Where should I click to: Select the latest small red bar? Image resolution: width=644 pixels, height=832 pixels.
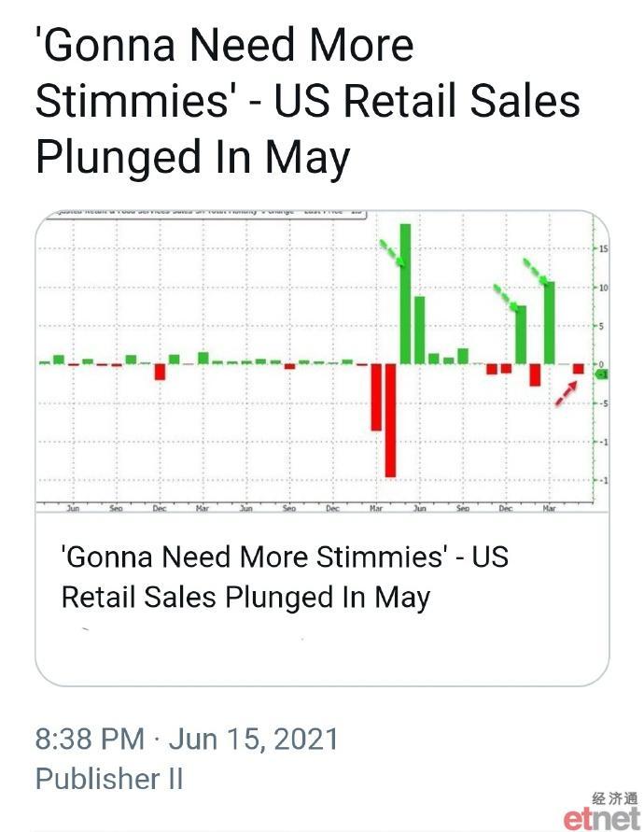click(x=579, y=369)
